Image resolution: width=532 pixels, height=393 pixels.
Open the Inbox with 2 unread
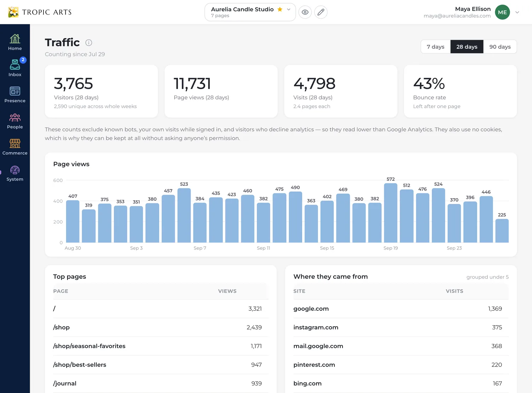click(x=15, y=69)
